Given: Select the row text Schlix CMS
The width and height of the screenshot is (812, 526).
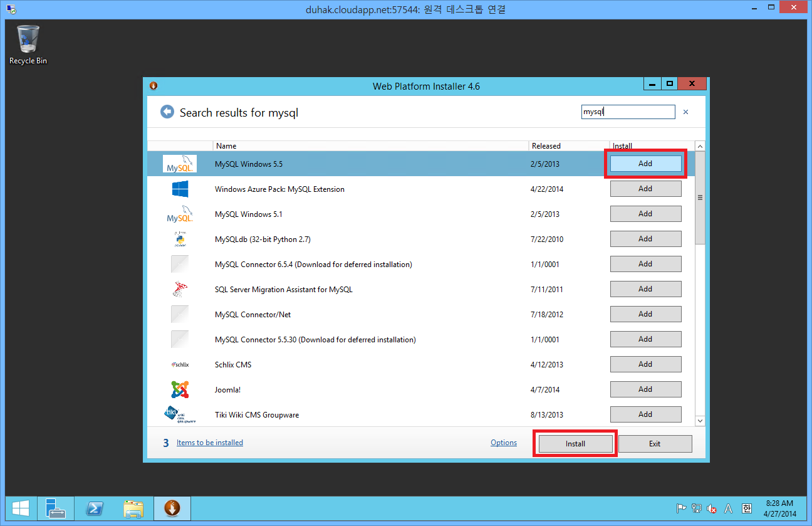Looking at the screenshot, I should (233, 365).
